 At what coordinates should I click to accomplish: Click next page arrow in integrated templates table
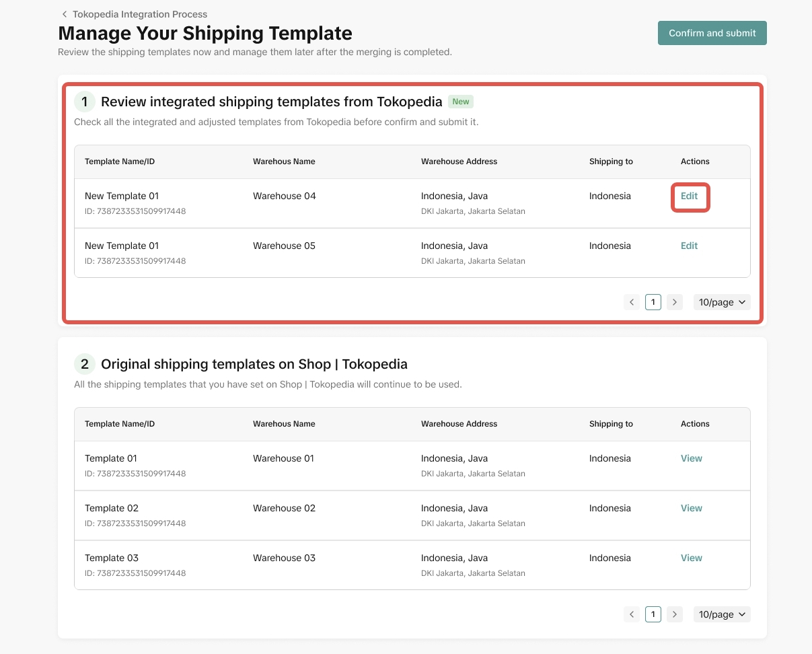coord(675,302)
